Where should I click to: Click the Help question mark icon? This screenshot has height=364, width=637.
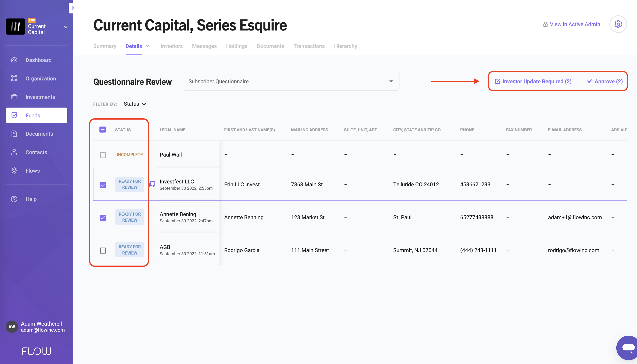point(14,199)
